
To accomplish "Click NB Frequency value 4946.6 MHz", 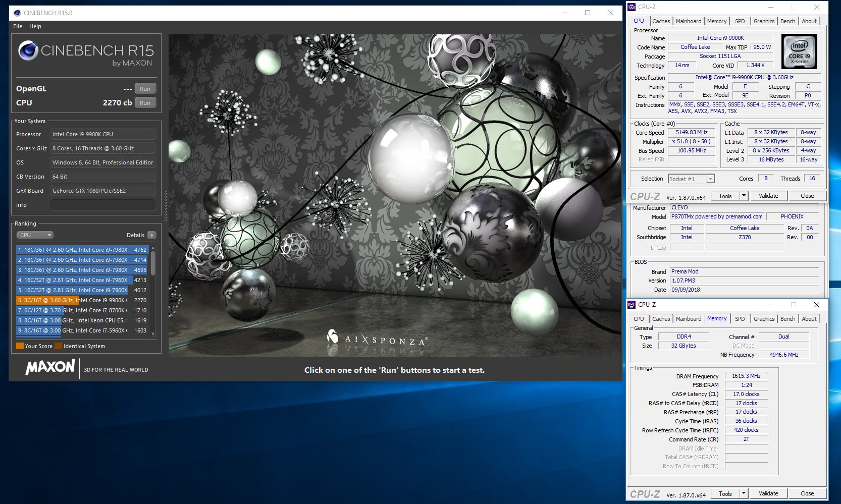I will click(x=784, y=355).
